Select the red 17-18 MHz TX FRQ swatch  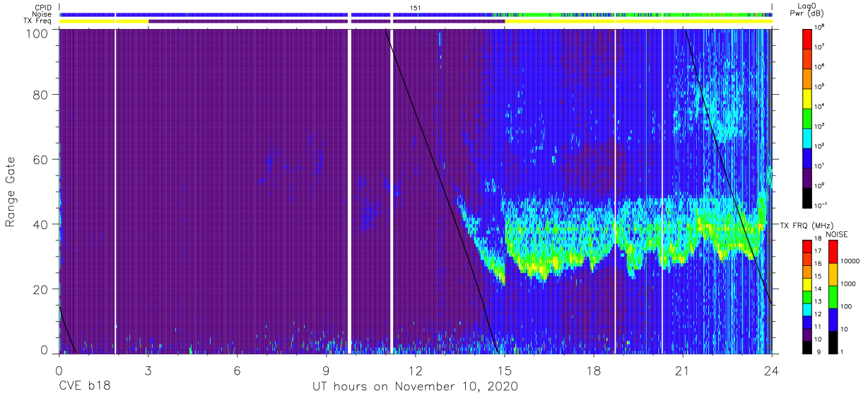click(808, 245)
